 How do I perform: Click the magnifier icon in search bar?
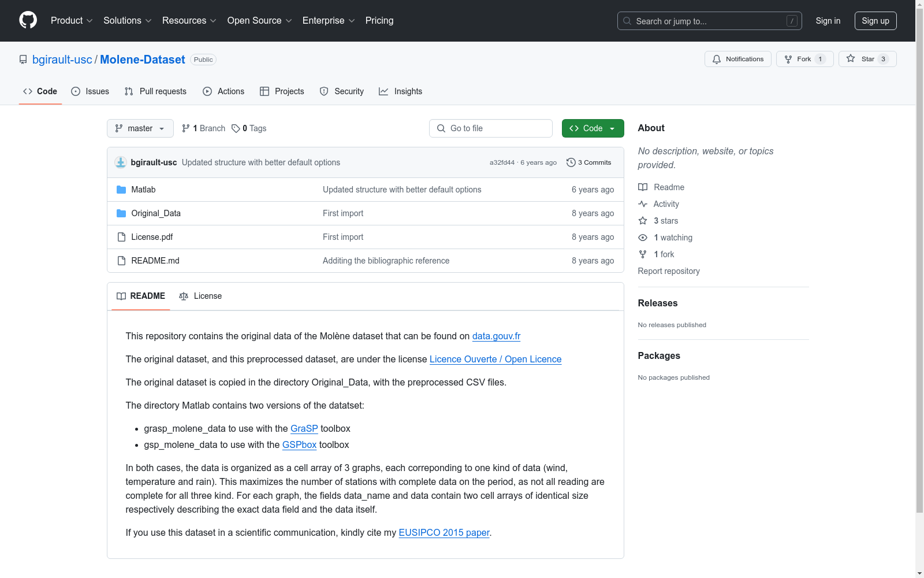coord(627,21)
